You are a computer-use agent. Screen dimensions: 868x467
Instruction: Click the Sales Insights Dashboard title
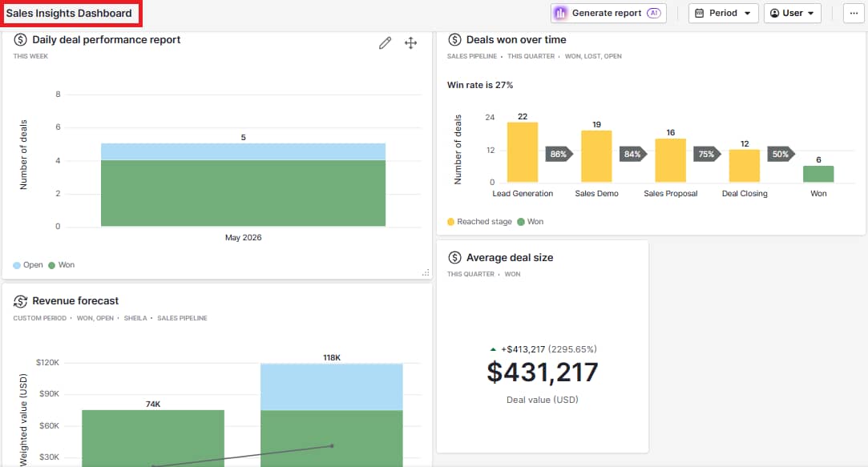point(69,14)
